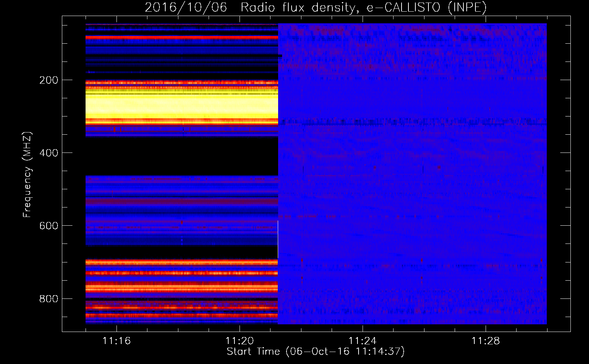The width and height of the screenshot is (589, 364).
Task: Click the 11:20 time tick label
Action: click(240, 341)
